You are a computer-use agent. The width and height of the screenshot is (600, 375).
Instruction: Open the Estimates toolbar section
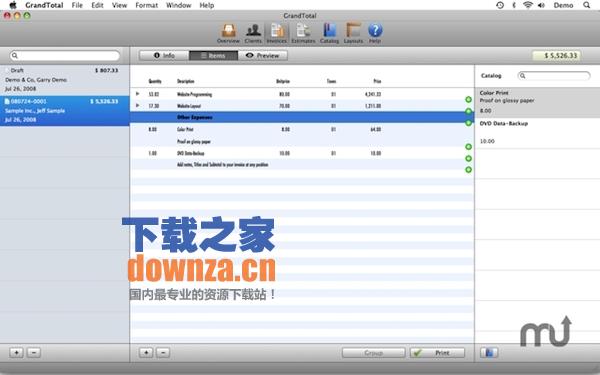(x=303, y=34)
